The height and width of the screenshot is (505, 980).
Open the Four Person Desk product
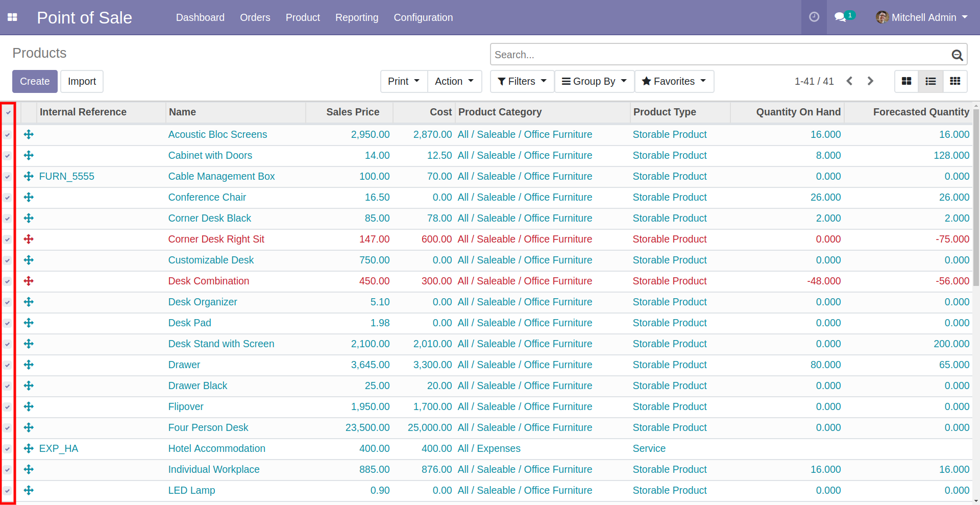[208, 427]
